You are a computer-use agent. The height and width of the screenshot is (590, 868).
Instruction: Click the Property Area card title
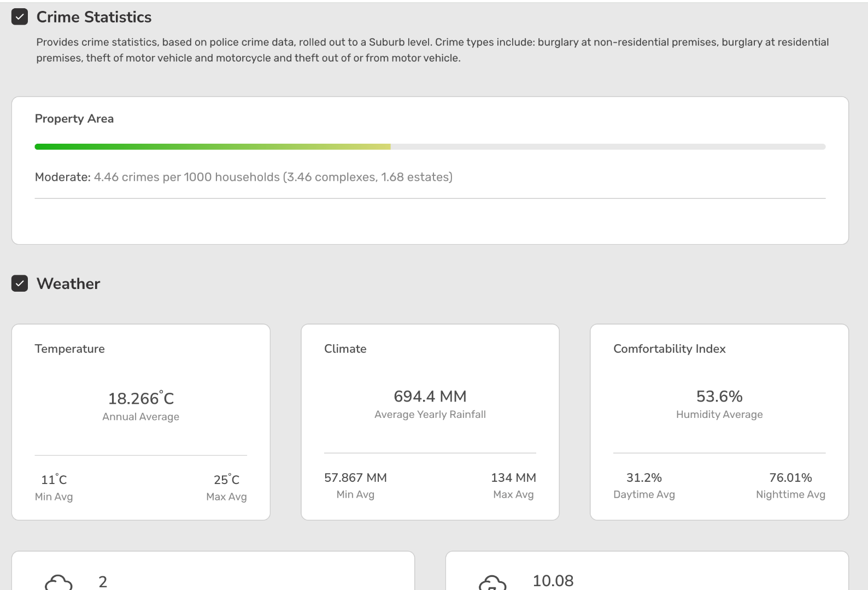(x=74, y=119)
